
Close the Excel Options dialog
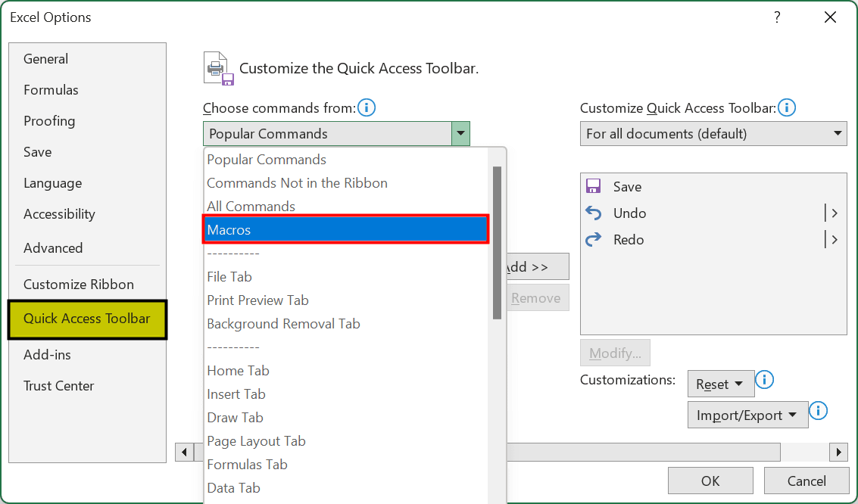830,17
